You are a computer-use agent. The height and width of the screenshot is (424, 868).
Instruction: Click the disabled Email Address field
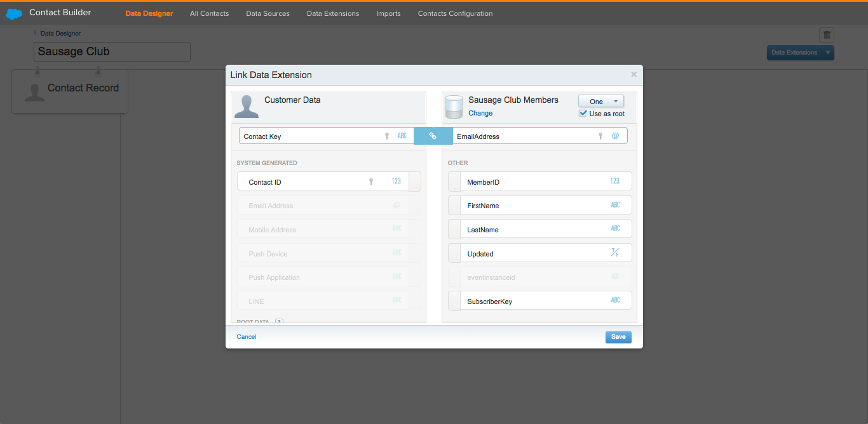pos(323,206)
